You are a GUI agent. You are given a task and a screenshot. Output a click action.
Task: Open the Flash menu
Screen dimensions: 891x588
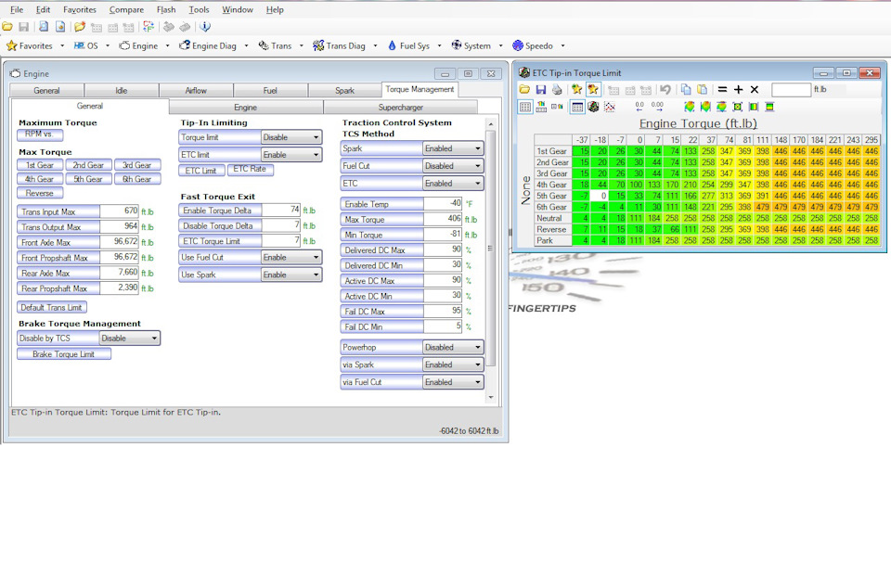tap(166, 9)
